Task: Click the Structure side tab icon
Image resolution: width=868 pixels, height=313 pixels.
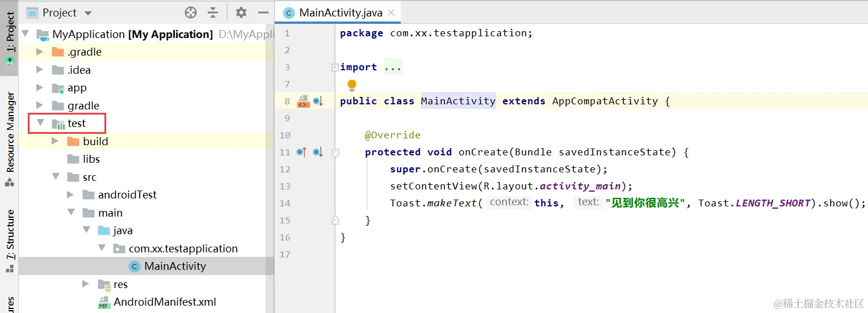Action: pos(10,268)
